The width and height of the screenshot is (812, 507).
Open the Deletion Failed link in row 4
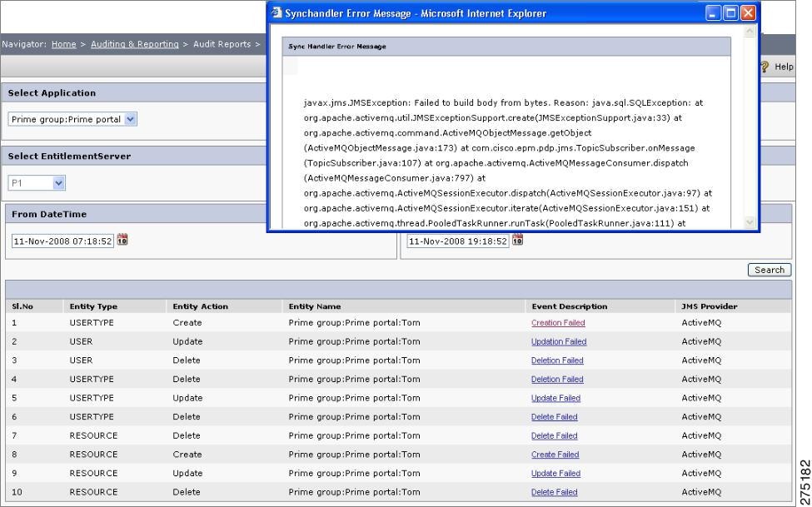(x=557, y=379)
